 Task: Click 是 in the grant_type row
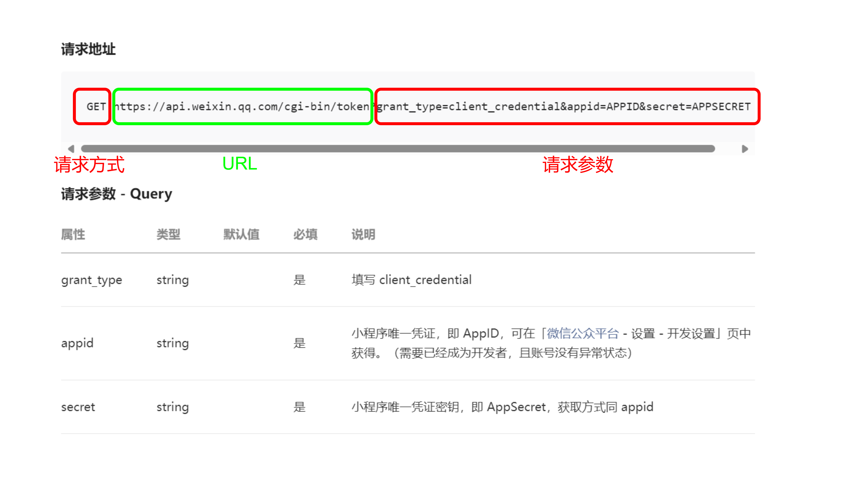coord(299,280)
